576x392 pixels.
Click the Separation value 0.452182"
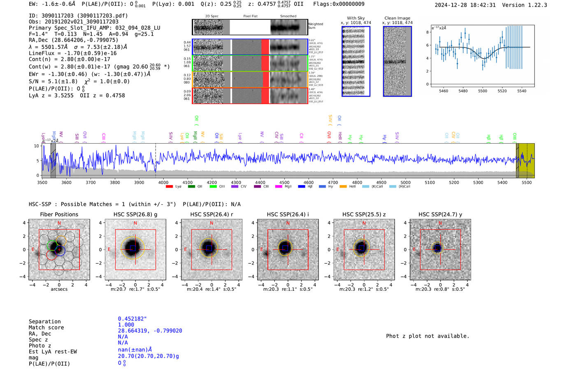[132, 319]
